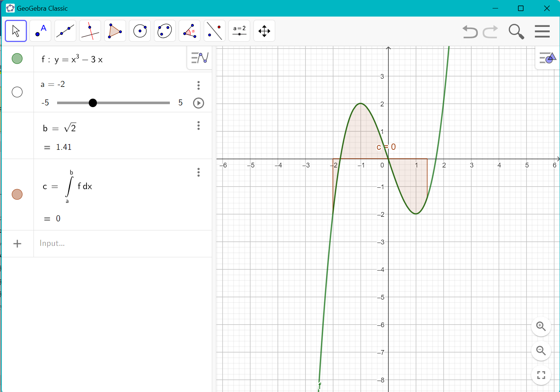Click the 1.41 value of b
The image size is (560, 392).
pos(64,147)
